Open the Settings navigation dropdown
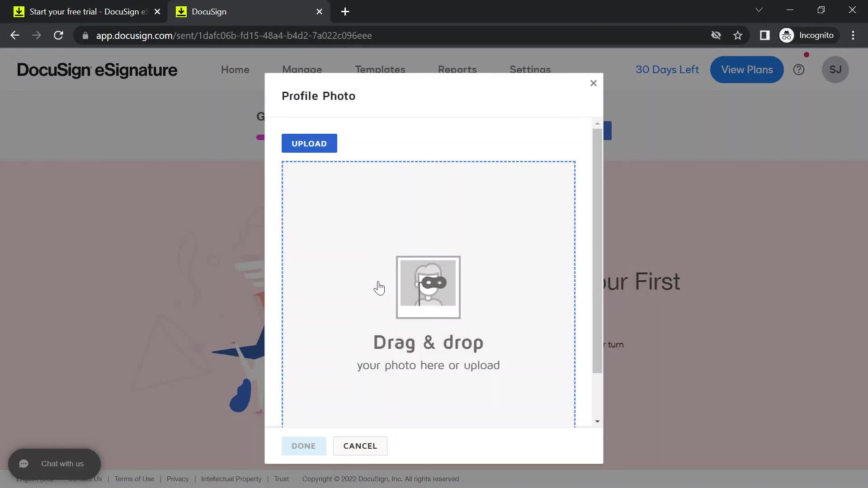This screenshot has height=488, width=868. click(x=530, y=70)
